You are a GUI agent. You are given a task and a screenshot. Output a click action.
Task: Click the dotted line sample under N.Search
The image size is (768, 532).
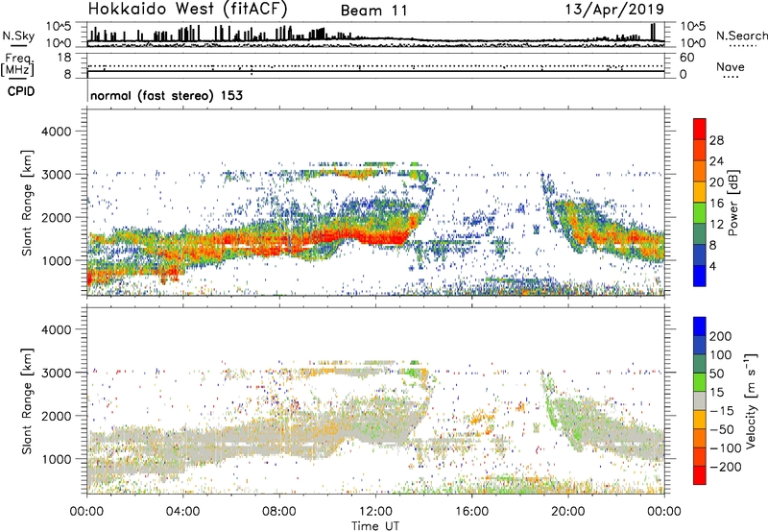pyautogui.click(x=743, y=46)
